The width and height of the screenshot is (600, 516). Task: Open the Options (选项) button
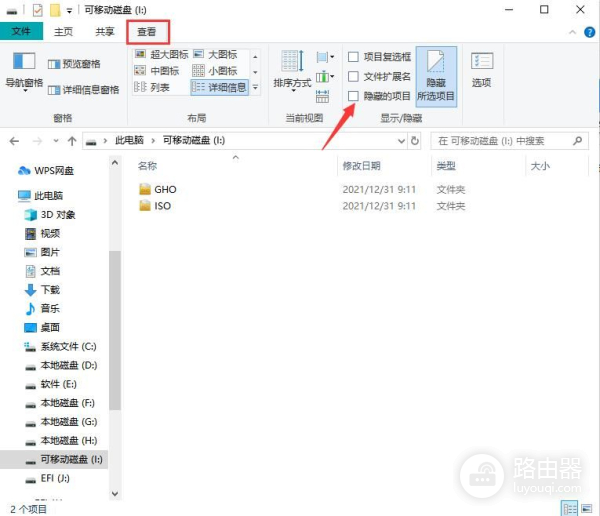tap(481, 70)
